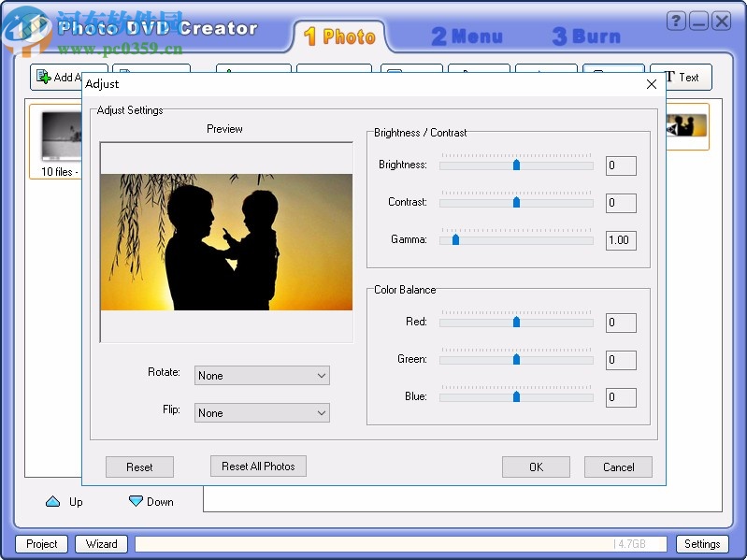The height and width of the screenshot is (560, 747).
Task: Click the 4.7GB disc capacity indicator
Action: click(x=630, y=544)
